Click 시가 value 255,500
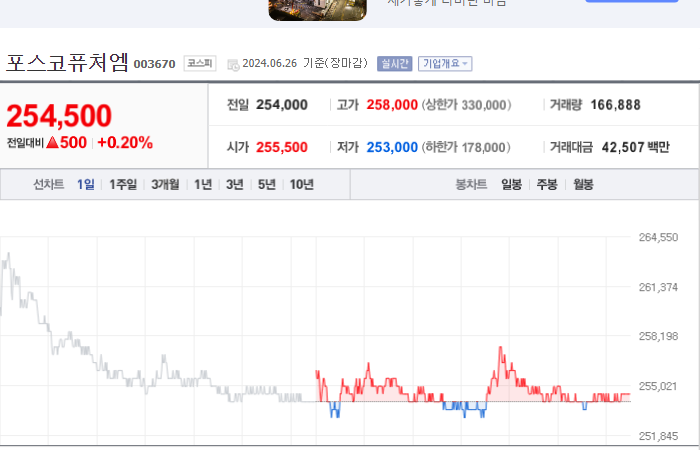Viewport: 700px width, 450px height. [x=282, y=147]
